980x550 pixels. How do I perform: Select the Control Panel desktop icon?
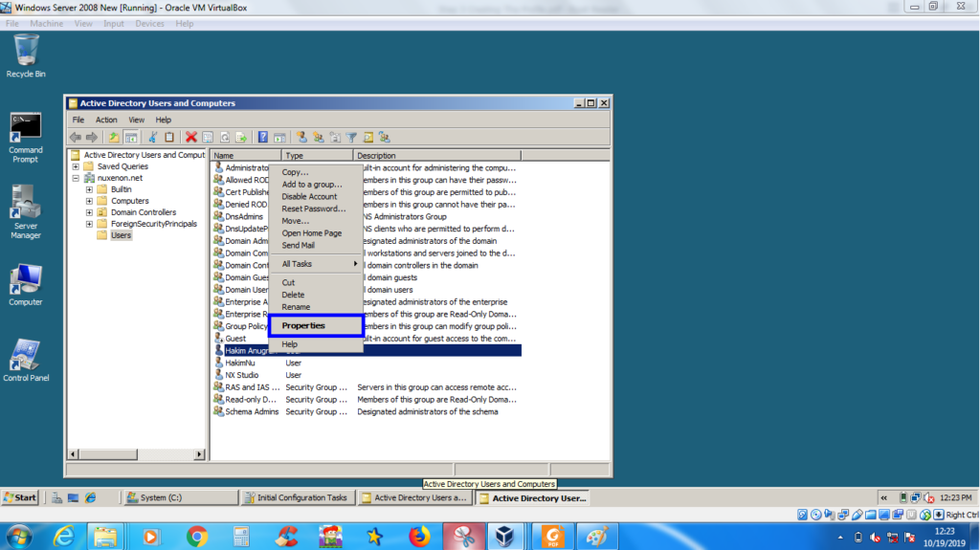pos(26,360)
